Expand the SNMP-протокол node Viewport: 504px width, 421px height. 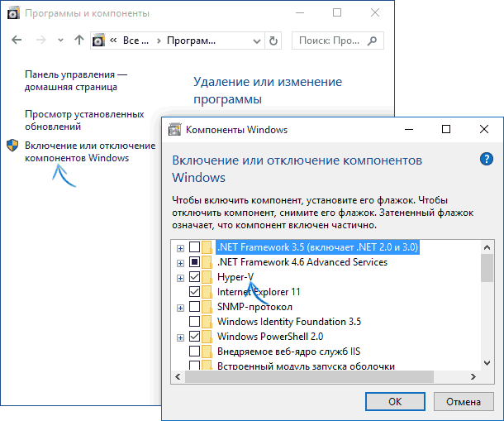pyautogui.click(x=180, y=308)
